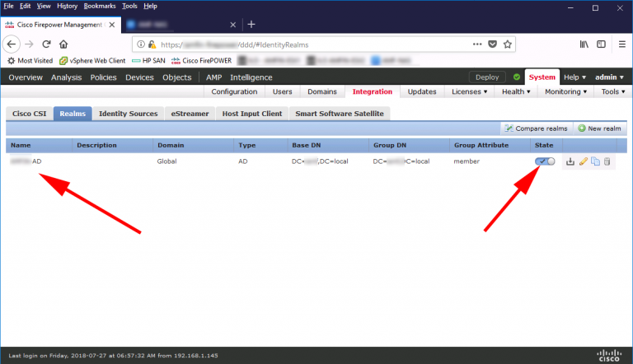Viewport: 633px width, 364px height.
Task: Open the Firefox hamburger menu
Action: click(622, 44)
